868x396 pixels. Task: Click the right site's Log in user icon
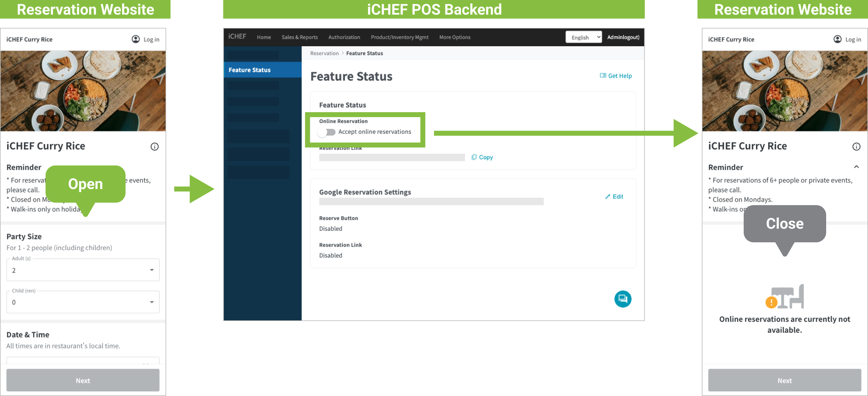coord(837,39)
